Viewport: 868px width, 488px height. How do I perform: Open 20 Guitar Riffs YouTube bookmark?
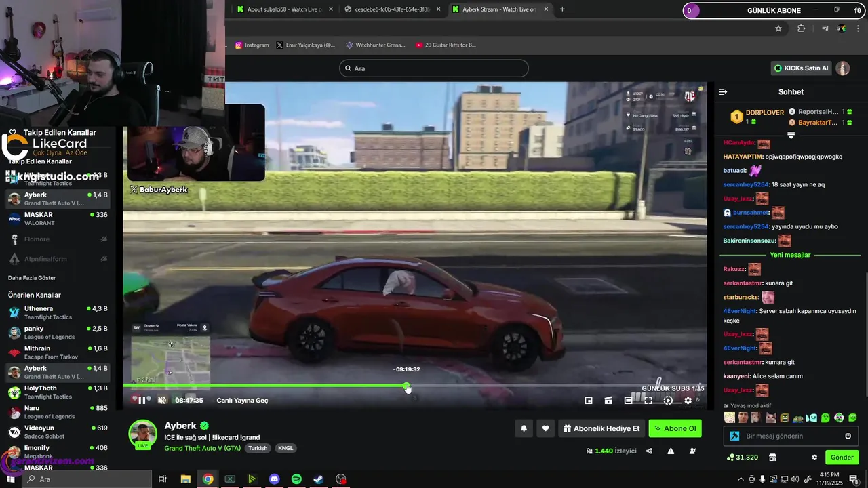click(x=446, y=45)
